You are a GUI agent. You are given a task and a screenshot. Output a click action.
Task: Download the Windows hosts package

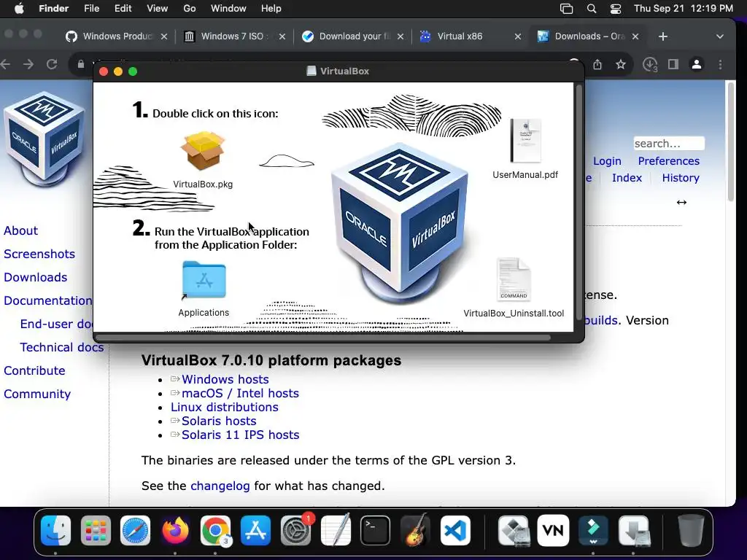click(225, 379)
